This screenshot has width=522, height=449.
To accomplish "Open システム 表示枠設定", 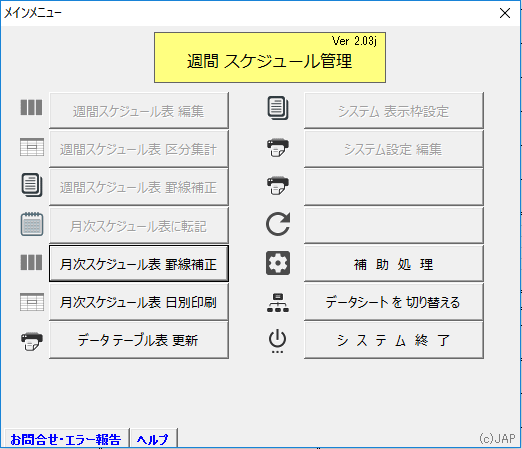I will (x=394, y=111).
